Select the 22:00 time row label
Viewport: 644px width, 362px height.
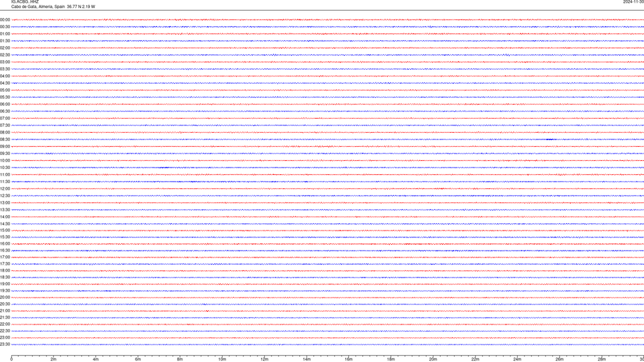point(5,324)
